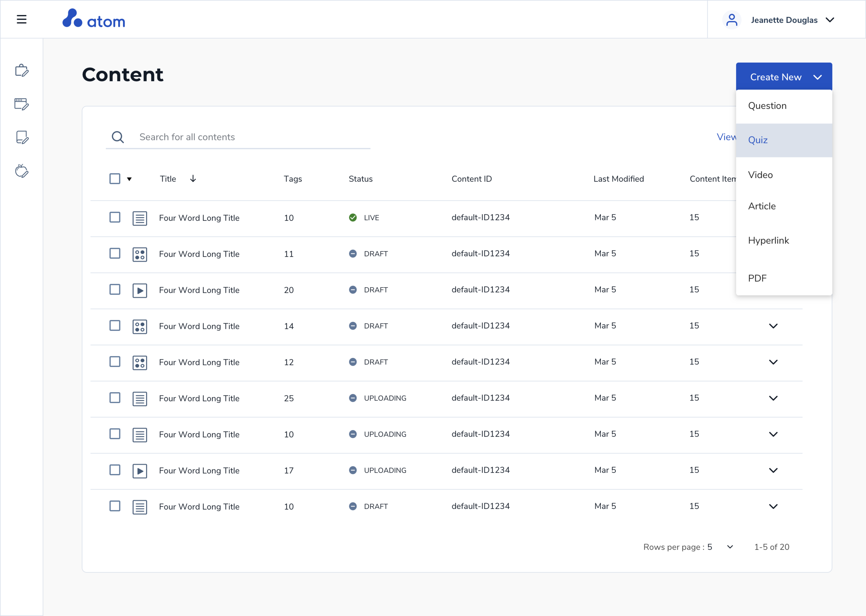The width and height of the screenshot is (866, 616).
Task: Click the Tags column header
Action: click(293, 179)
